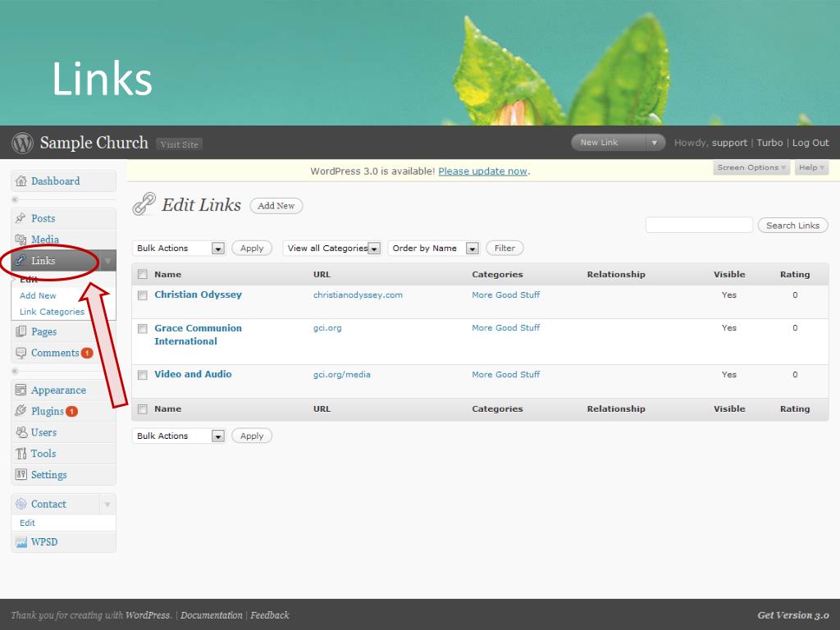Click the Posts pushpin icon

pyautogui.click(x=21, y=218)
